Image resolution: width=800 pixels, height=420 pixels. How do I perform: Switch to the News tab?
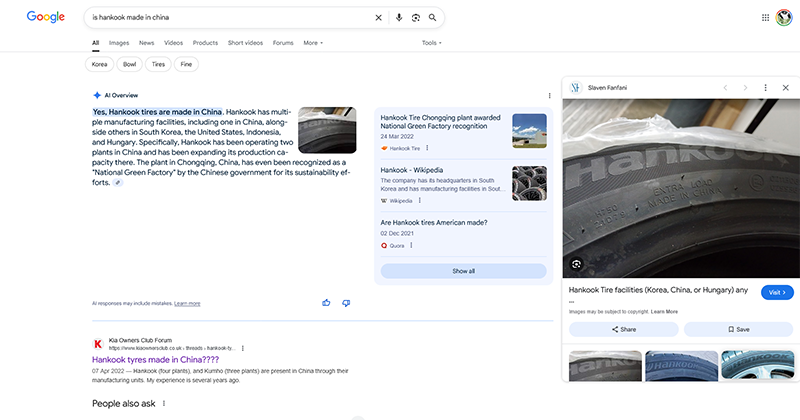pyautogui.click(x=146, y=43)
